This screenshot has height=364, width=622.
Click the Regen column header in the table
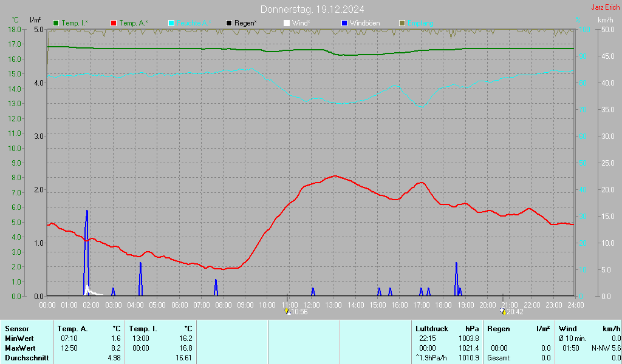[x=499, y=329]
